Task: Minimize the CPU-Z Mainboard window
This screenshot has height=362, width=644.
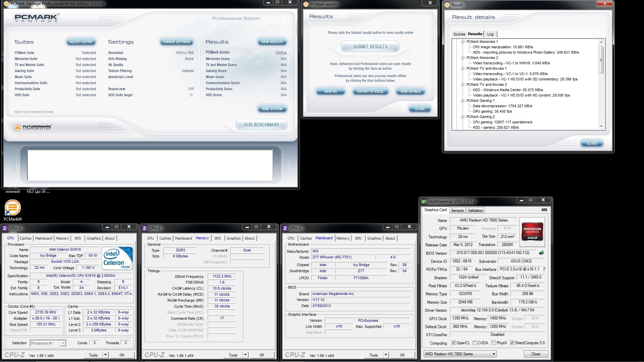Action: 388,227
